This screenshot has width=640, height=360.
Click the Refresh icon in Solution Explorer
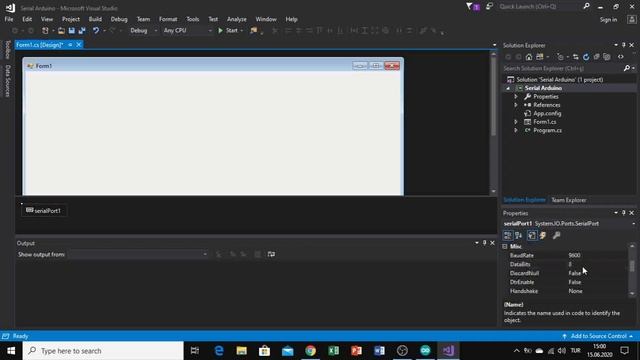[x=586, y=57]
